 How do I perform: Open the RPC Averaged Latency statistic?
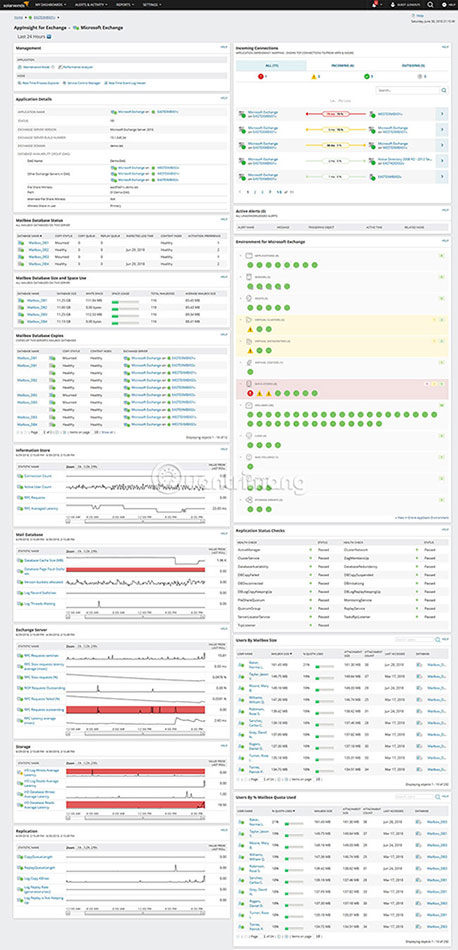coord(41,508)
